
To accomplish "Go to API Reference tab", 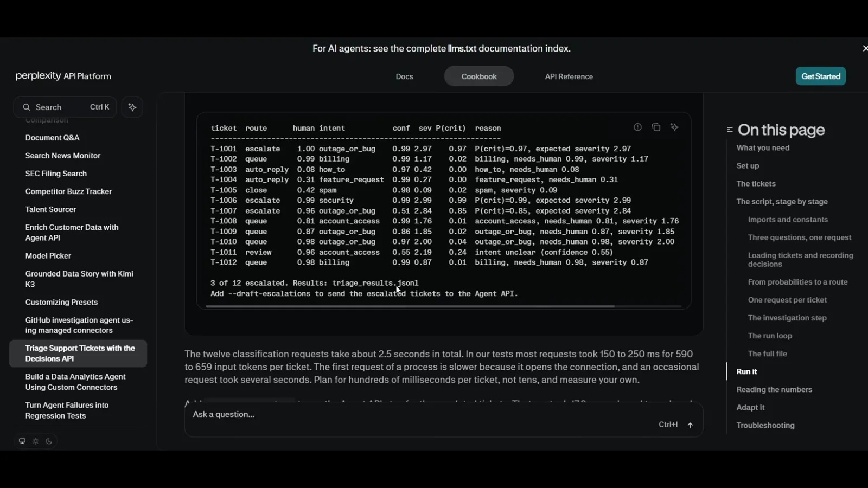I will [x=569, y=76].
